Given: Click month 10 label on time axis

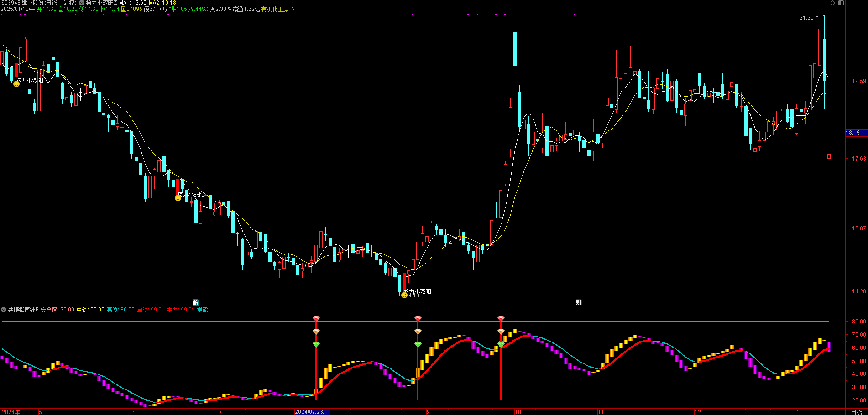Looking at the screenshot, I should coord(518,412).
